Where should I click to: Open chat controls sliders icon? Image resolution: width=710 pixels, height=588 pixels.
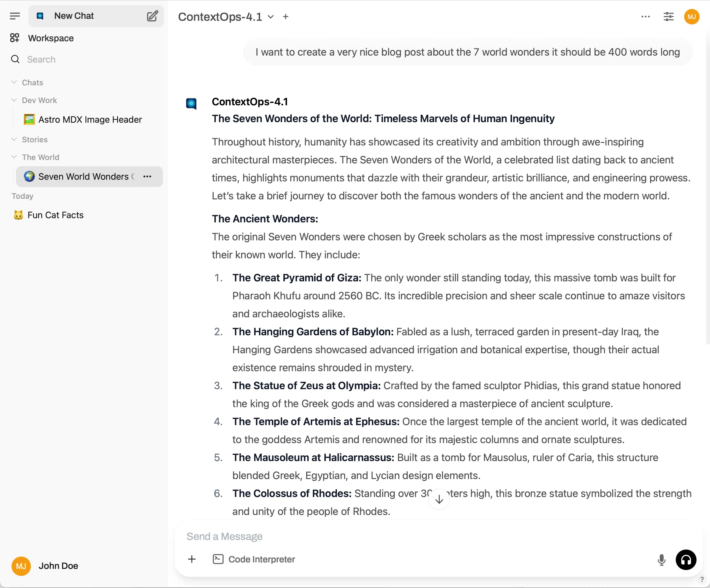tap(668, 17)
